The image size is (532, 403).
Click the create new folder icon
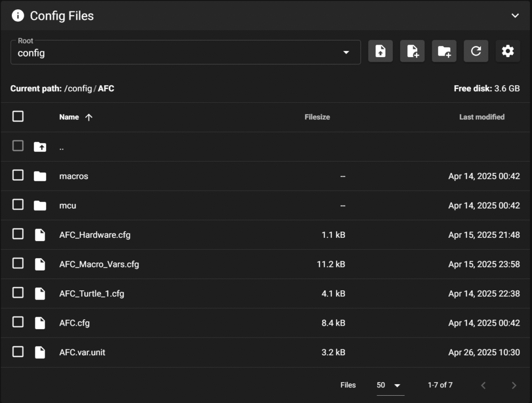444,51
